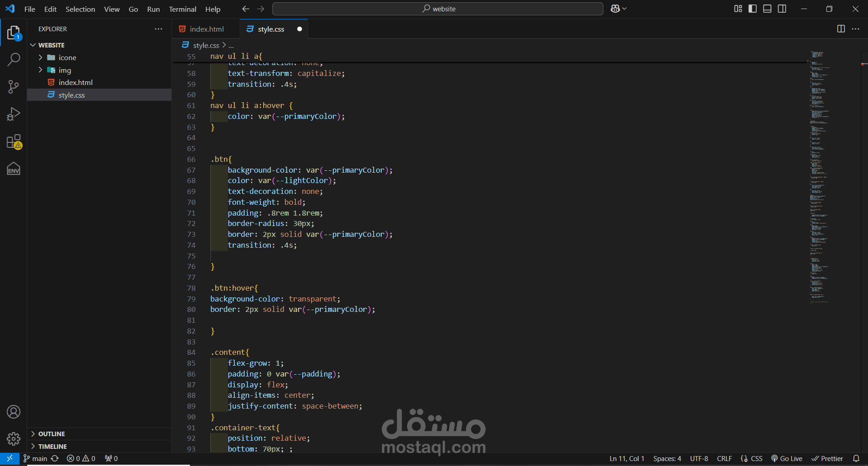Open the Run and Debug view

pos(14,114)
